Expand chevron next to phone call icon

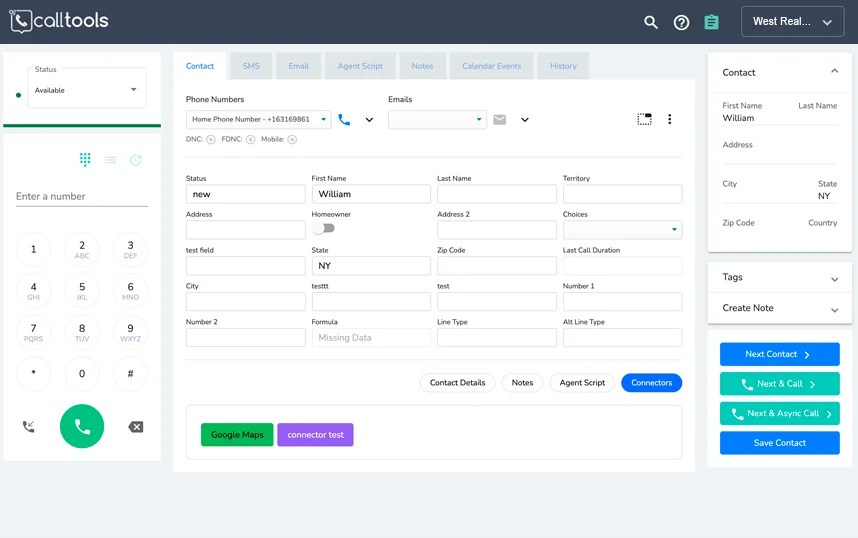(369, 120)
